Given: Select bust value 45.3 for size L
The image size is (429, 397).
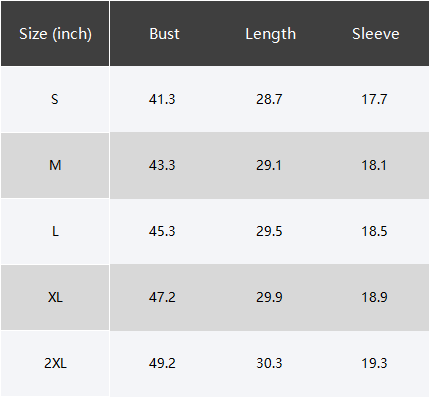Looking at the screenshot, I should pos(162,231).
